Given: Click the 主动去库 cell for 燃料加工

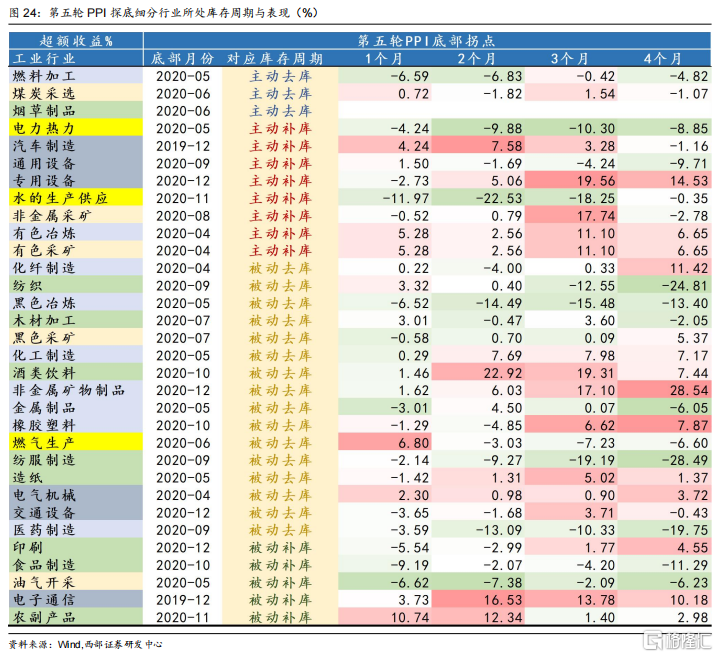Looking at the screenshot, I should tap(280, 76).
